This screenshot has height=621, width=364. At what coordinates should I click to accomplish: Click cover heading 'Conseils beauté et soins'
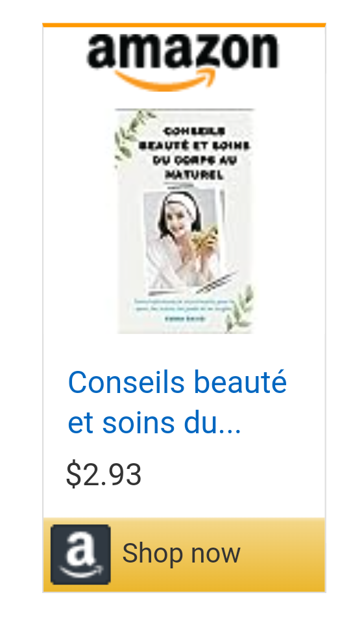coord(194,138)
